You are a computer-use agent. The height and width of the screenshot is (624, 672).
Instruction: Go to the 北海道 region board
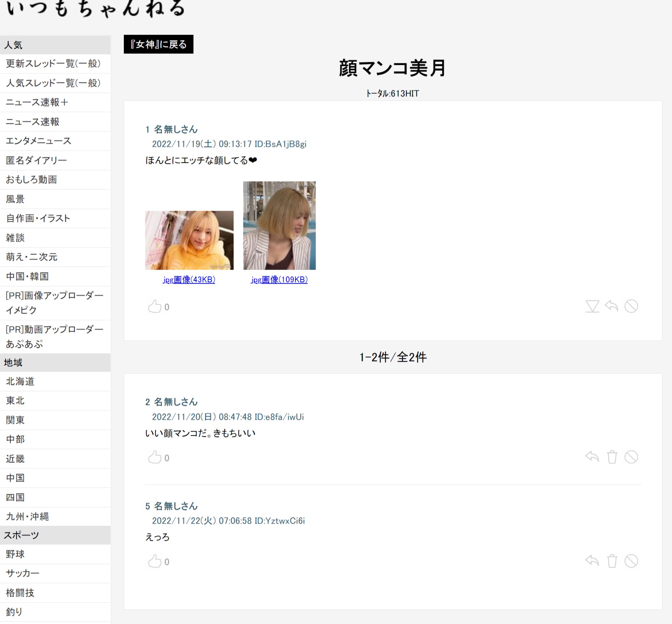coord(20,381)
